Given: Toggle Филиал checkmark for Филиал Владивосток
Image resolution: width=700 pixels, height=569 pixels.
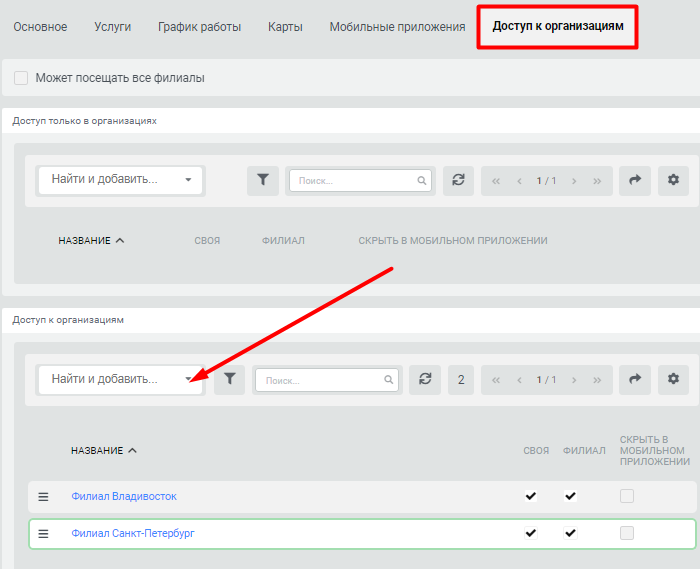Looking at the screenshot, I should pyautogui.click(x=570, y=496).
